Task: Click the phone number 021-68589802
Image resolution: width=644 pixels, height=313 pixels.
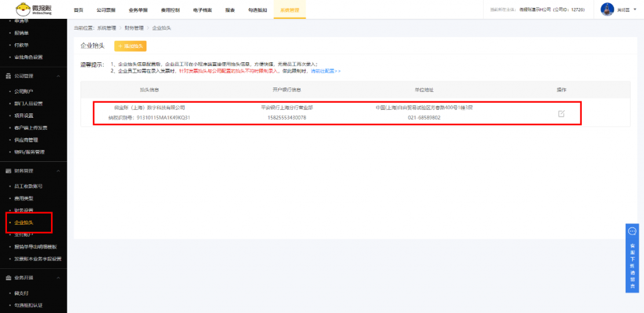Action: [x=425, y=118]
